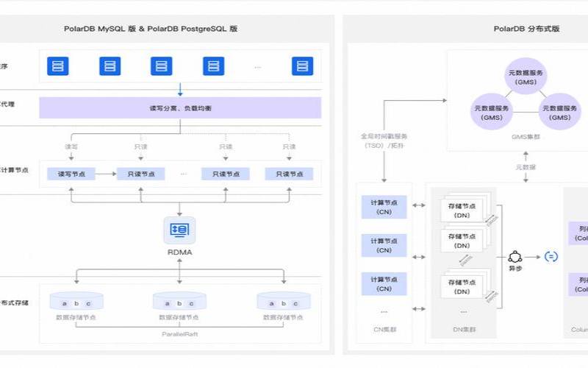Click the ellipsis between application server icons
This screenshot has height=368, width=588.
pos(258,67)
